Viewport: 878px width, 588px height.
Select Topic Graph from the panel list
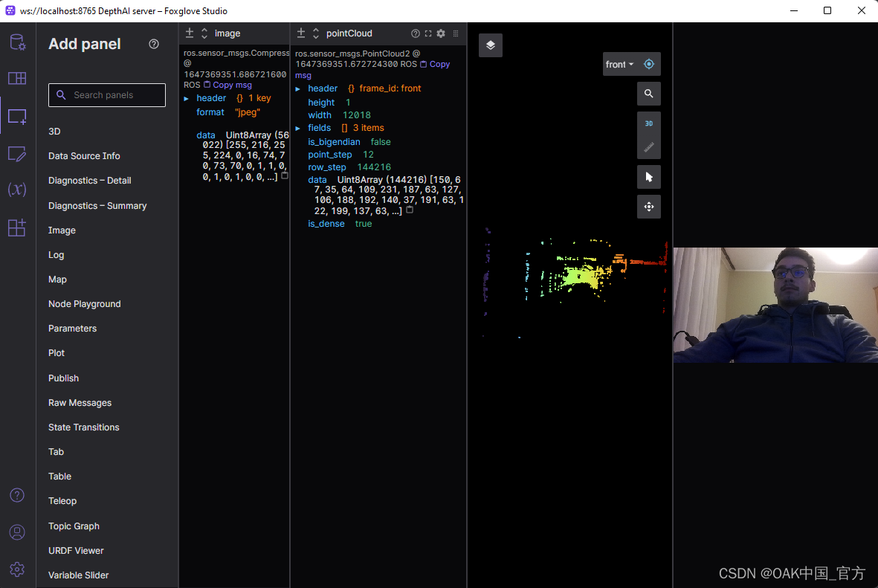click(74, 526)
